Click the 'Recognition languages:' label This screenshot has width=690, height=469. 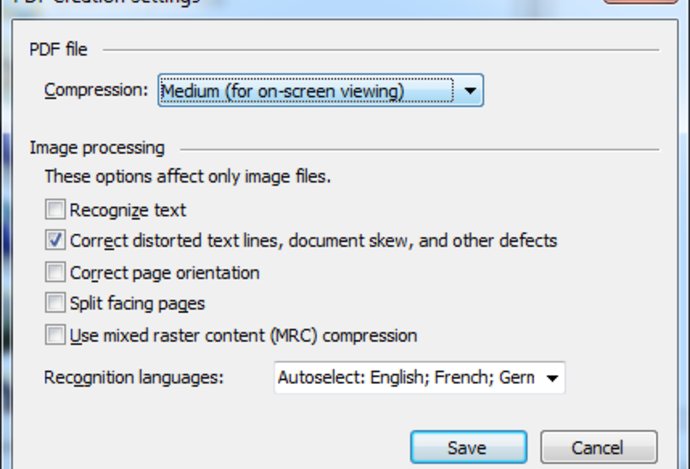tap(135, 378)
